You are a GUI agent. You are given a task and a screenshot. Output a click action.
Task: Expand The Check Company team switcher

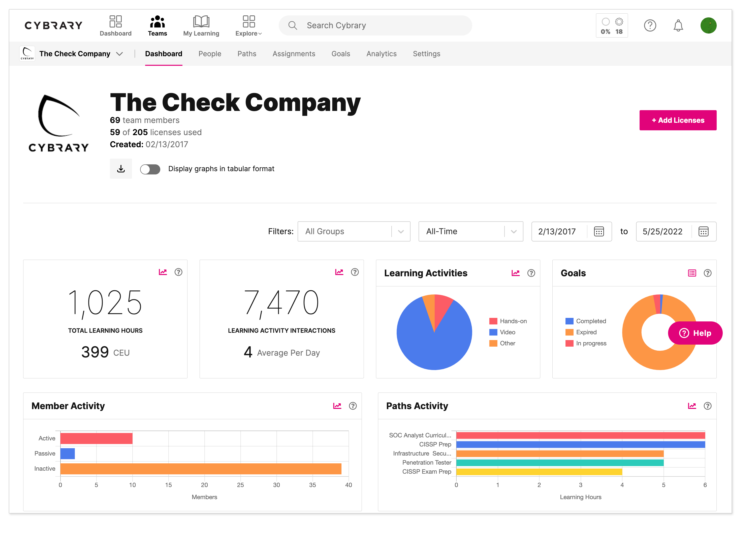click(119, 54)
